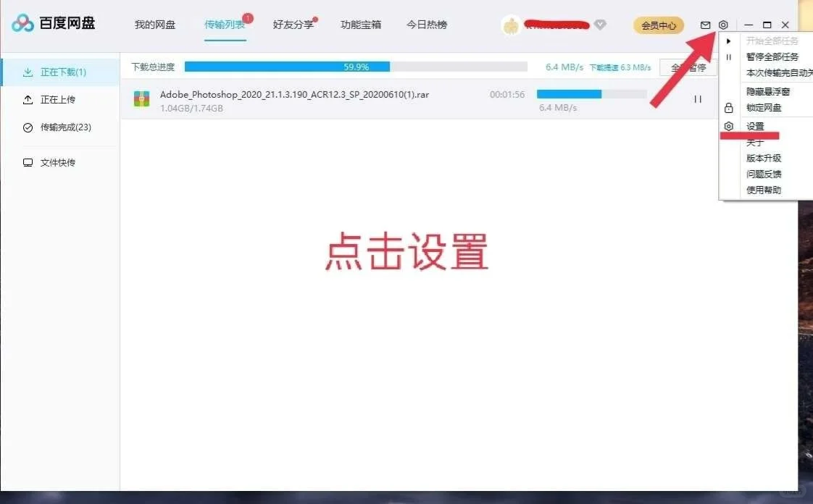Viewport: 813px width, 504px height.
Task: Toggle 隐藏悬浮窗 in the menu
Action: tap(766, 90)
